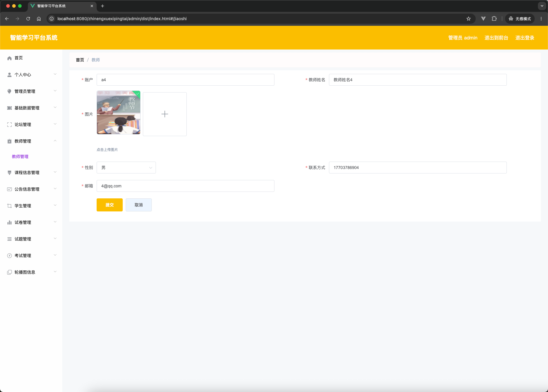Click the browser address bar URL
This screenshot has height=392, width=548.
(x=122, y=19)
